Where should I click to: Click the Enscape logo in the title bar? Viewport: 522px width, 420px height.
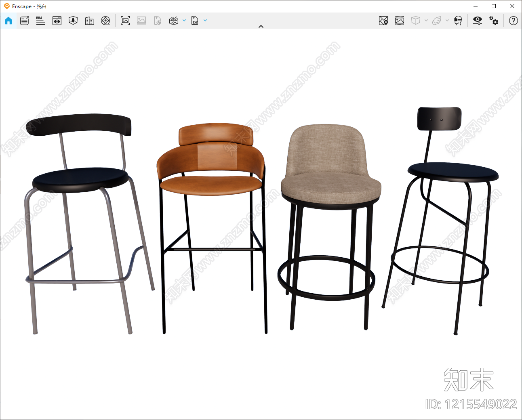7,6
